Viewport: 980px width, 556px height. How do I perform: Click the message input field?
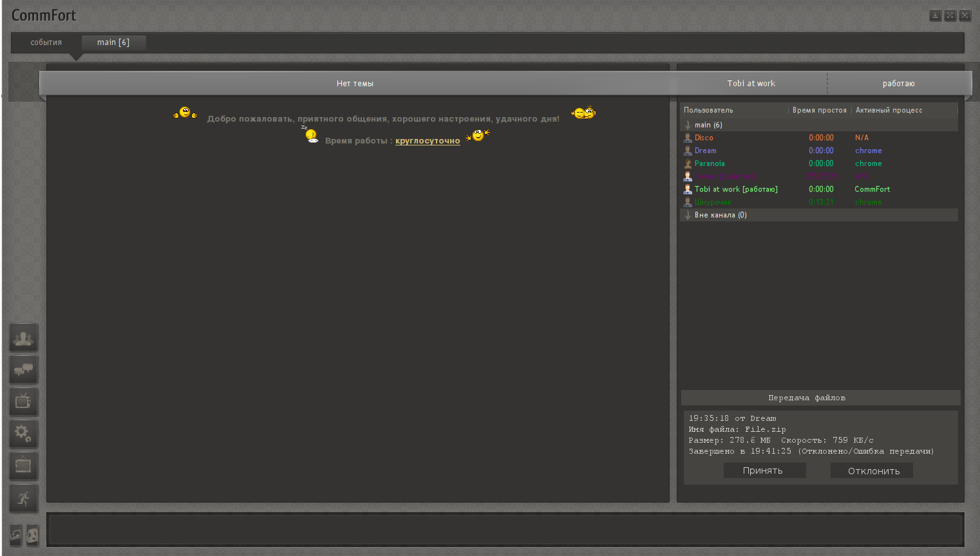pos(505,530)
